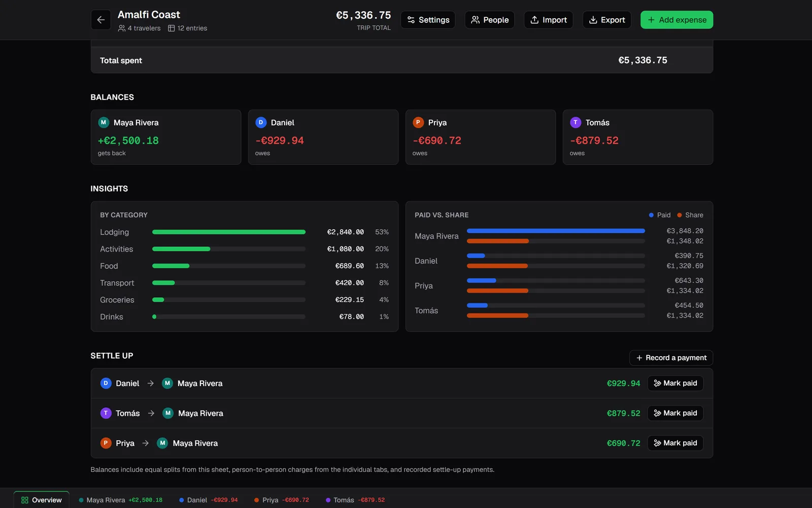
Task: Mark Daniel's €929.94 payment as paid
Action: [675, 383]
